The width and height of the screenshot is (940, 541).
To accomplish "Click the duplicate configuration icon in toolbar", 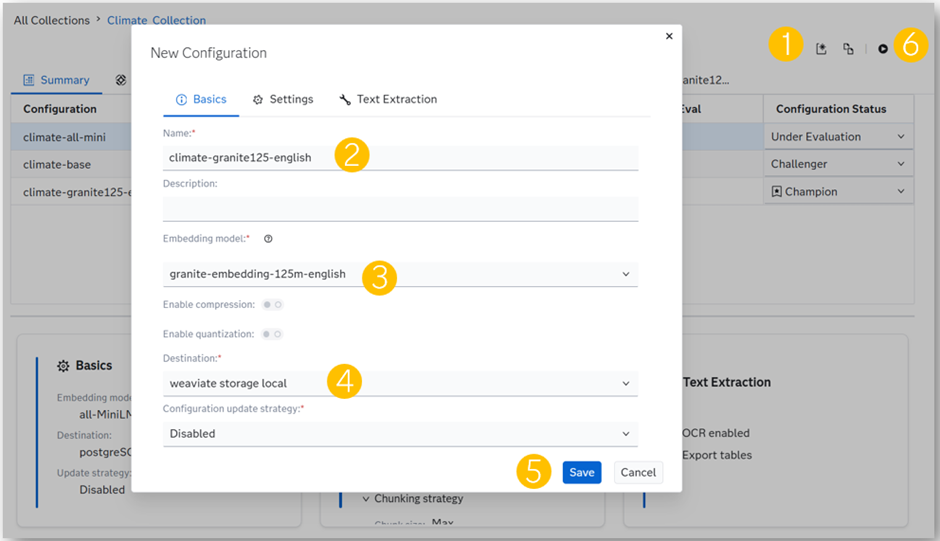I will [848, 49].
